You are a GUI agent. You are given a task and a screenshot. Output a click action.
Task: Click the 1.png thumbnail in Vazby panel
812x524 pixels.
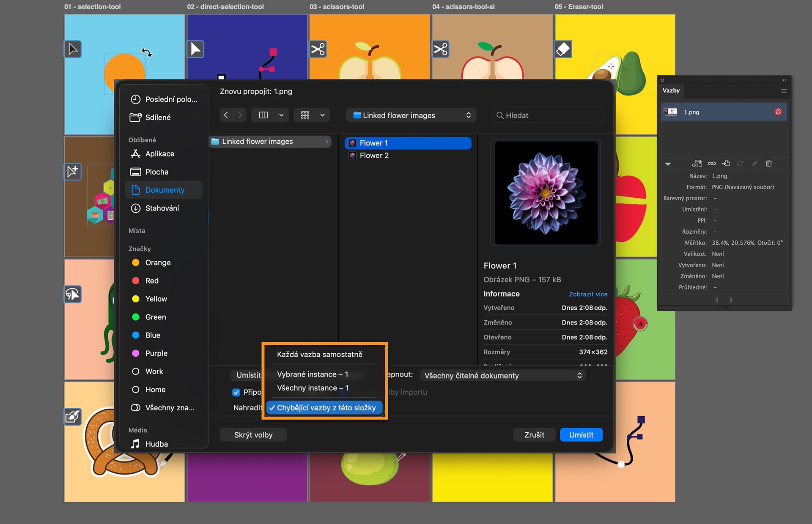(671, 112)
